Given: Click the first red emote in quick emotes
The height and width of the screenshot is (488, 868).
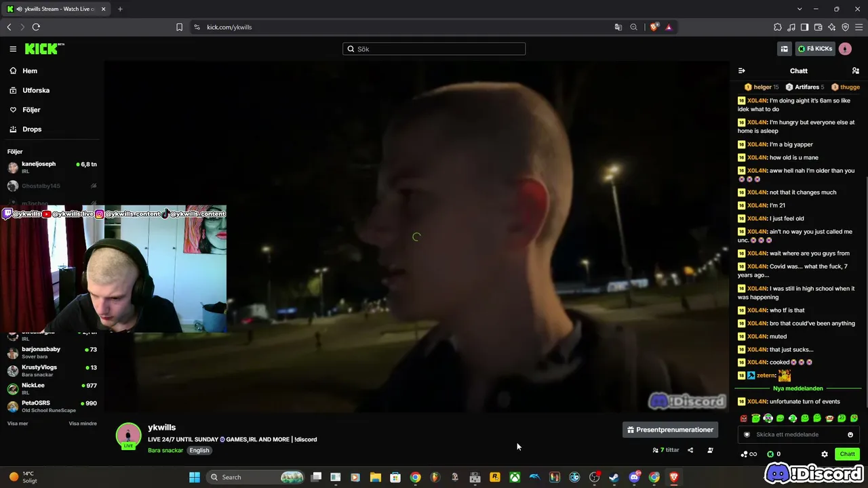Looking at the screenshot, I should tap(744, 418).
